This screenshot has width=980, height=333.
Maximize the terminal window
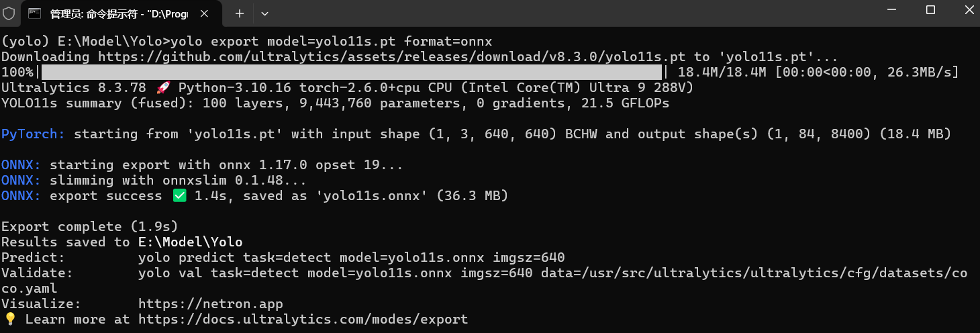click(930, 10)
